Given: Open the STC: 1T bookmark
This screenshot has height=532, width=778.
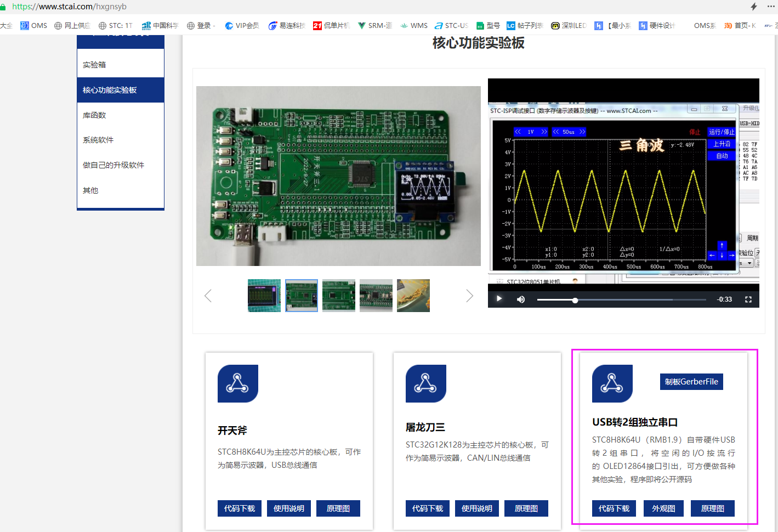Looking at the screenshot, I should (115, 26).
